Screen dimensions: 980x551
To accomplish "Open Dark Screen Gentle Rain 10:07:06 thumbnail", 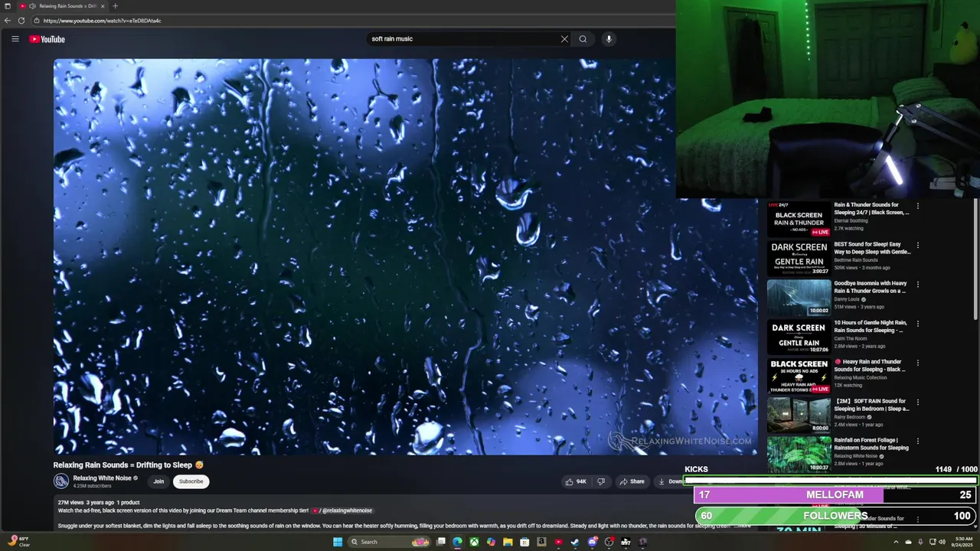I will (799, 337).
